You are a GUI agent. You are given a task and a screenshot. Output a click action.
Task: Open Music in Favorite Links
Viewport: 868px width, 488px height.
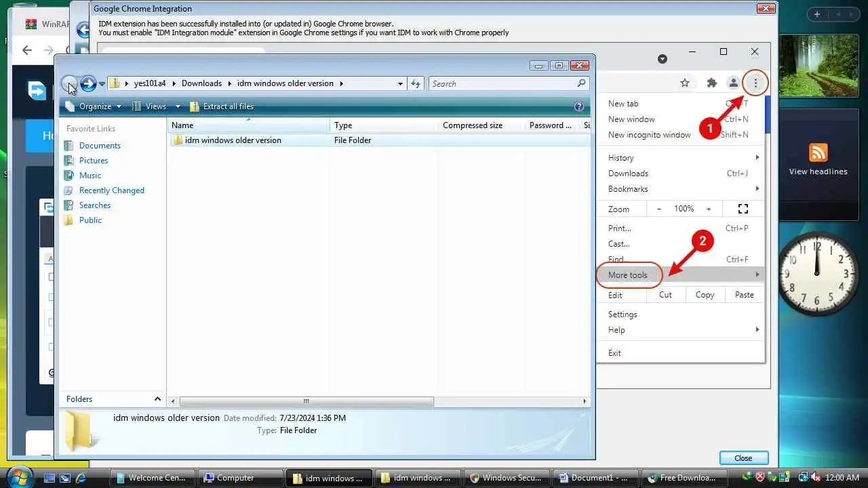pyautogui.click(x=90, y=176)
